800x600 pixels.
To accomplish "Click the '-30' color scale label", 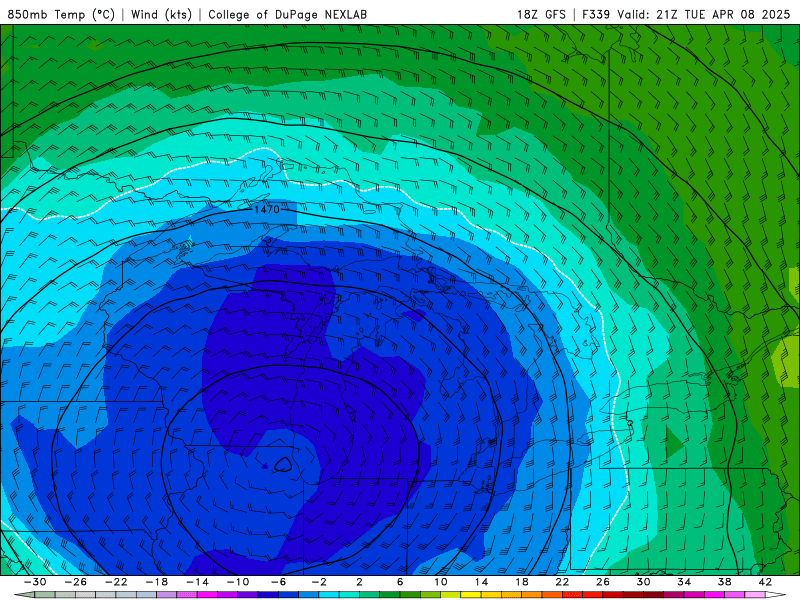I will 35,582.
